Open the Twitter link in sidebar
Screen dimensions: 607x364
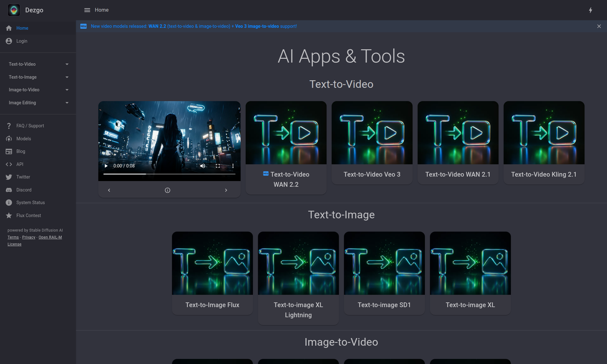pos(38,177)
